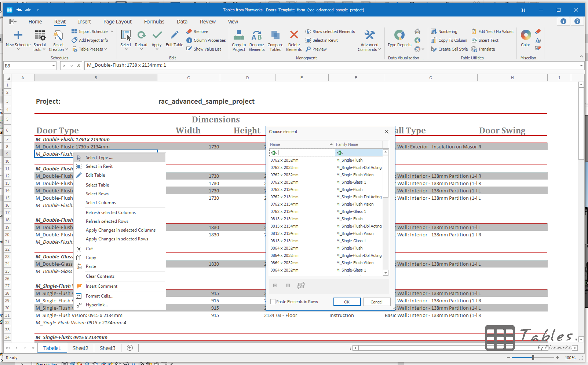Click Cancel in Choose element dialog
Viewport: 588px width, 365px height.
376,302
